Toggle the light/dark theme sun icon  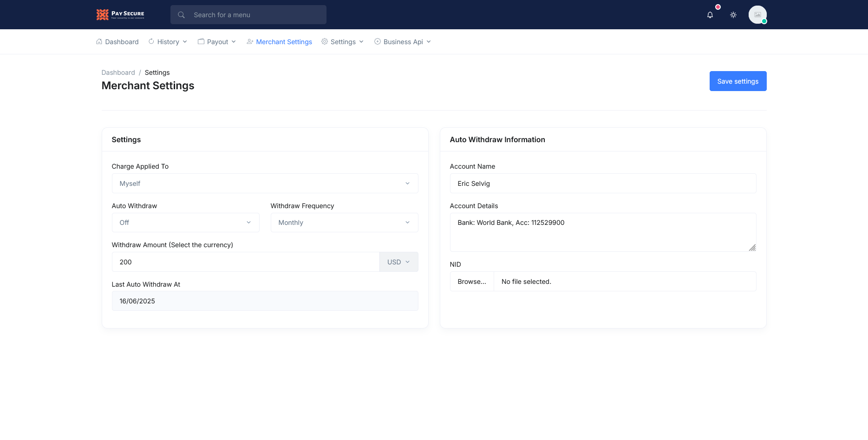[733, 14]
